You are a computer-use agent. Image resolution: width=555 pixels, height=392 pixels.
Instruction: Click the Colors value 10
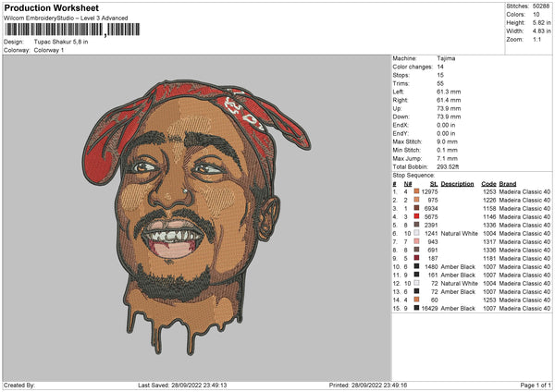(536, 15)
